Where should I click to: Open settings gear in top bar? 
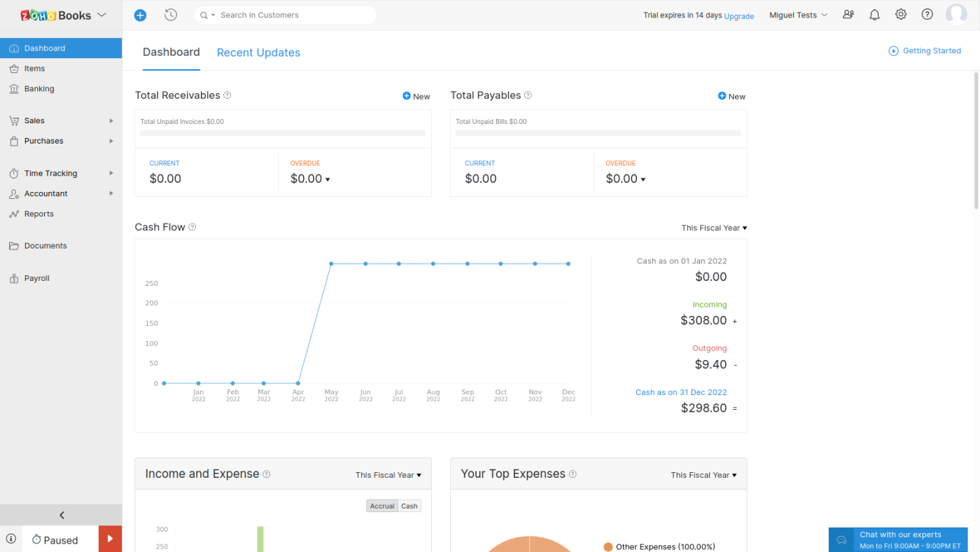coord(901,15)
